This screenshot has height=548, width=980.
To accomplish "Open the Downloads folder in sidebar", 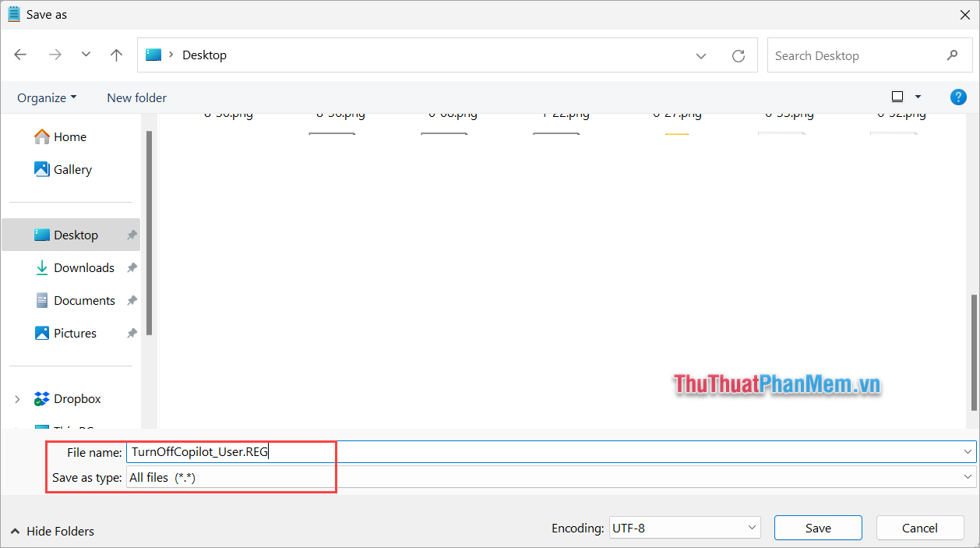I will pyautogui.click(x=83, y=267).
